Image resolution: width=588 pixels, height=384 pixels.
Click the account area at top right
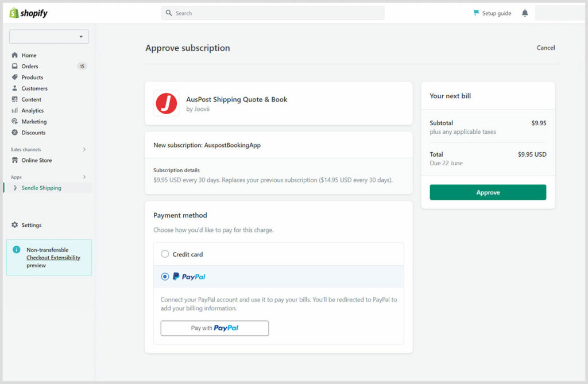click(559, 13)
